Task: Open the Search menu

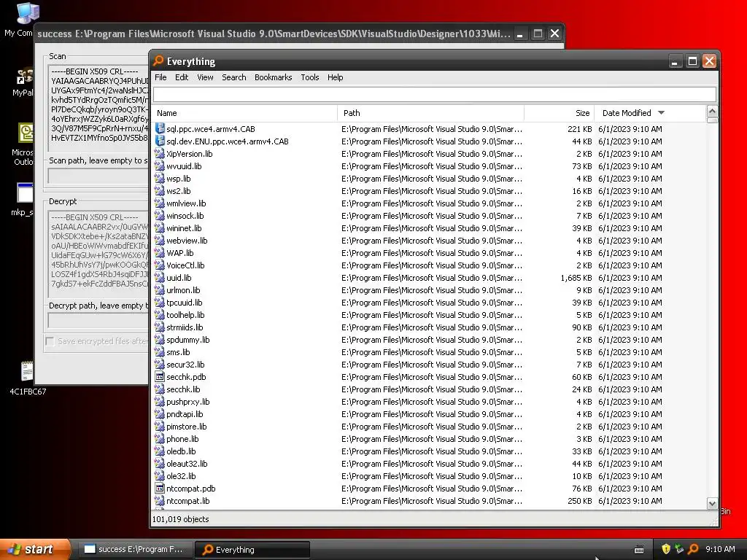Action: pyautogui.click(x=234, y=77)
